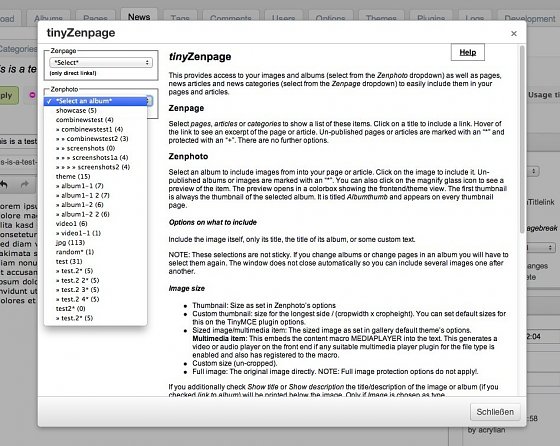Screen dimensions: 560x446
Task: Open the Zenpage *Select* dropdown
Action: coord(101,62)
